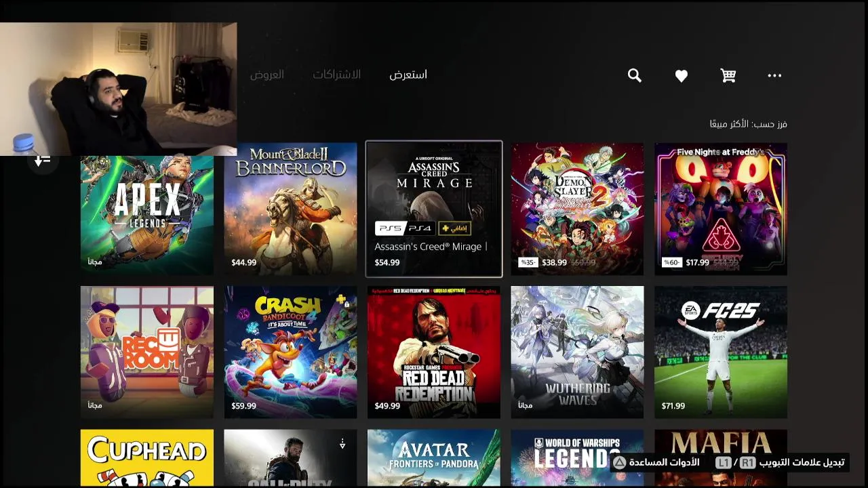Open the Rec Room game tile
The width and height of the screenshot is (868, 488).
coord(147,352)
